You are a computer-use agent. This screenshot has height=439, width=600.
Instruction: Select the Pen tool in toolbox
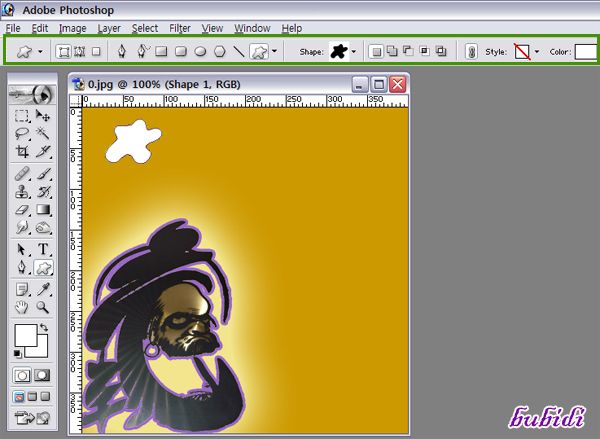pyautogui.click(x=21, y=267)
